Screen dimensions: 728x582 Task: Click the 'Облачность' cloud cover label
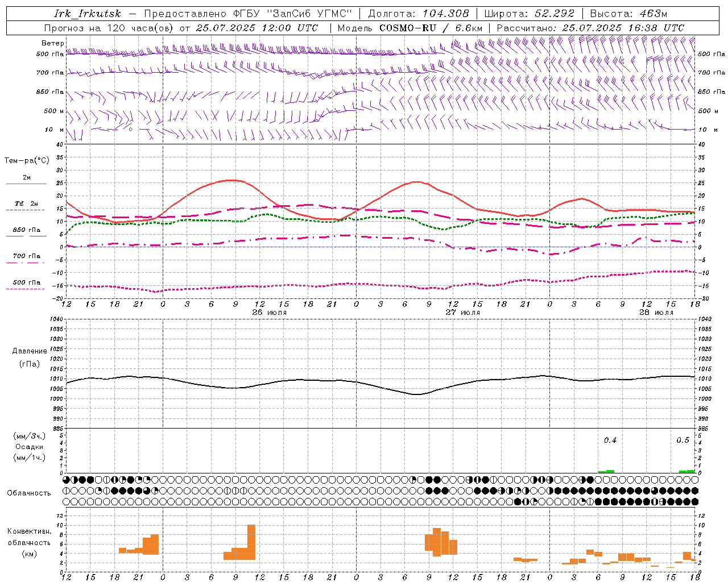(x=29, y=493)
